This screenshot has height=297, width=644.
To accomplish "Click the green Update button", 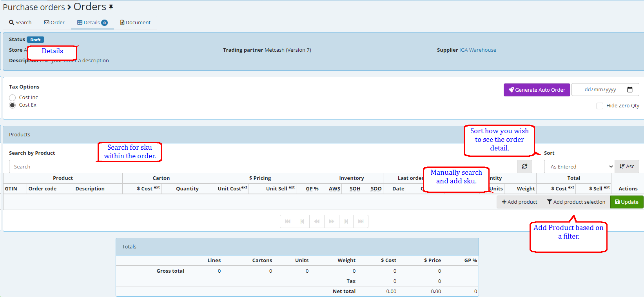I will point(627,202).
